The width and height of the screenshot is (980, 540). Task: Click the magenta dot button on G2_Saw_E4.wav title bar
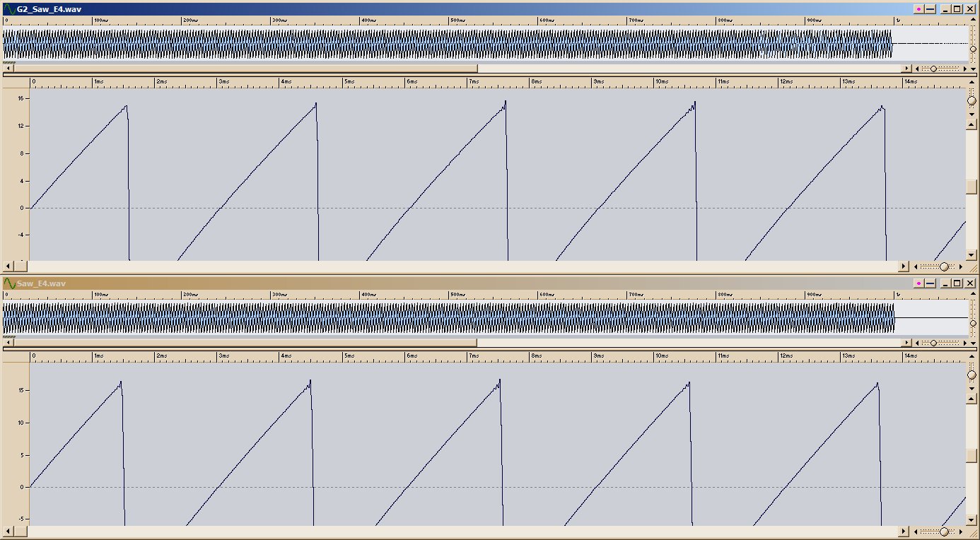click(918, 9)
